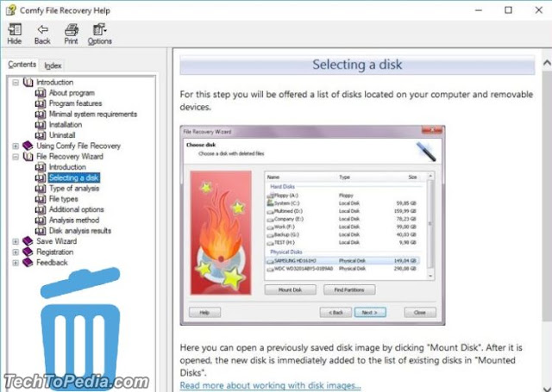
Task: Click the page icon next to About program
Action: tap(41, 93)
